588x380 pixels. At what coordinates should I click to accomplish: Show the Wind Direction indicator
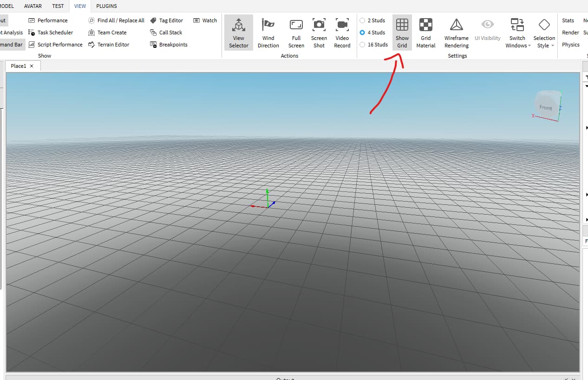(x=268, y=32)
